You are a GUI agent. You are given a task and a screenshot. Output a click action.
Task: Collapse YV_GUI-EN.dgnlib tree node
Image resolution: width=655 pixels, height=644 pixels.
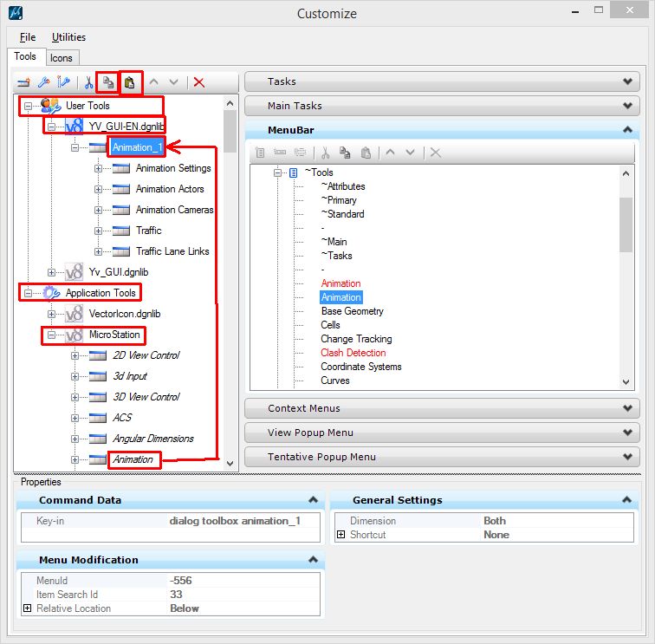click(51, 127)
